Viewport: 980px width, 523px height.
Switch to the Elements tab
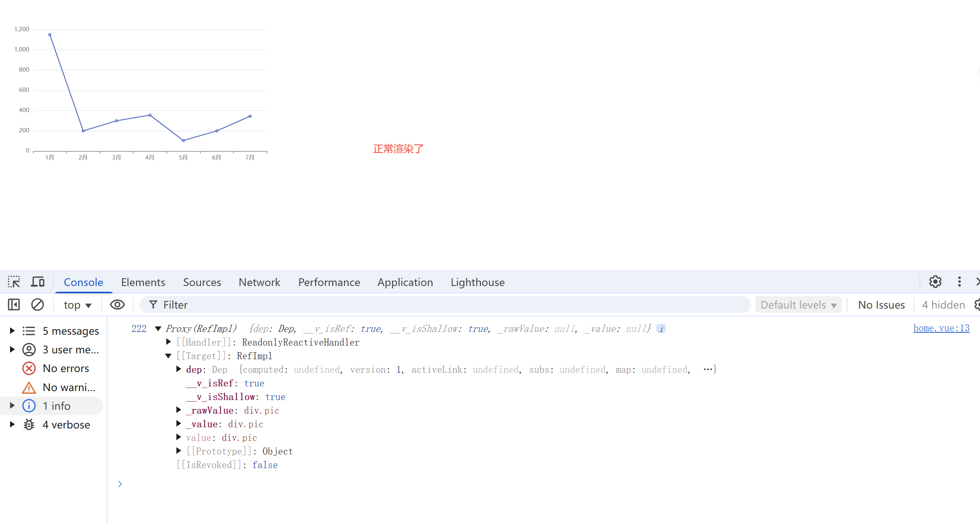point(143,282)
